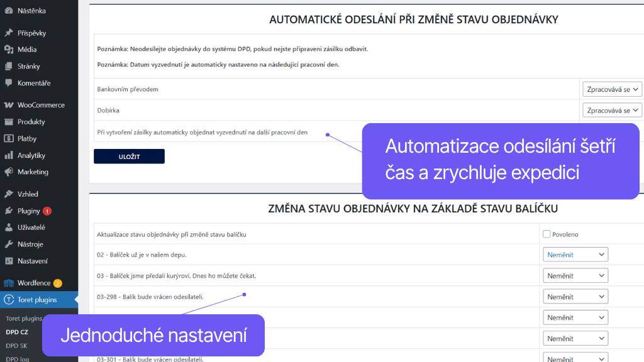Open the WooCommerce section
Screen dimensions: 644x362
tap(38, 104)
